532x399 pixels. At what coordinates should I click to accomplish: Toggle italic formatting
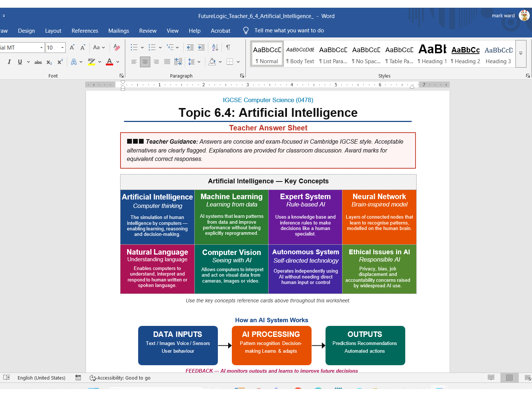[9, 62]
